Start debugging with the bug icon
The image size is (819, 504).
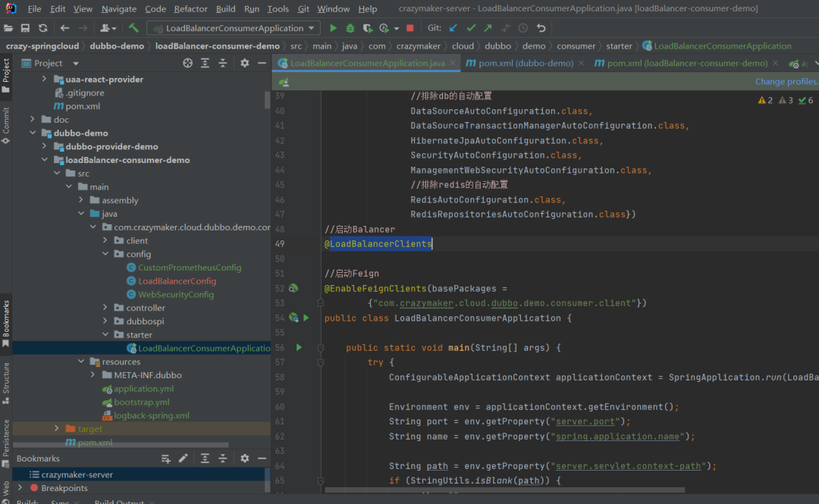[x=350, y=28]
